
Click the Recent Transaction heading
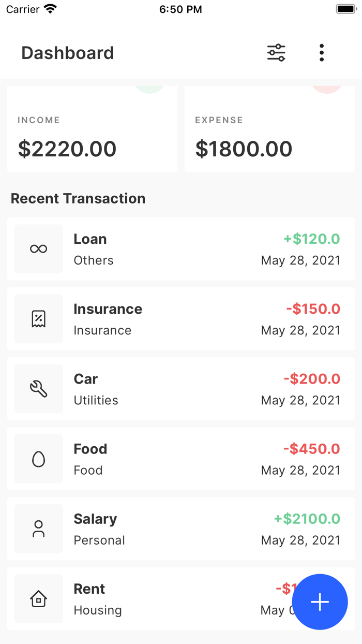click(x=78, y=198)
